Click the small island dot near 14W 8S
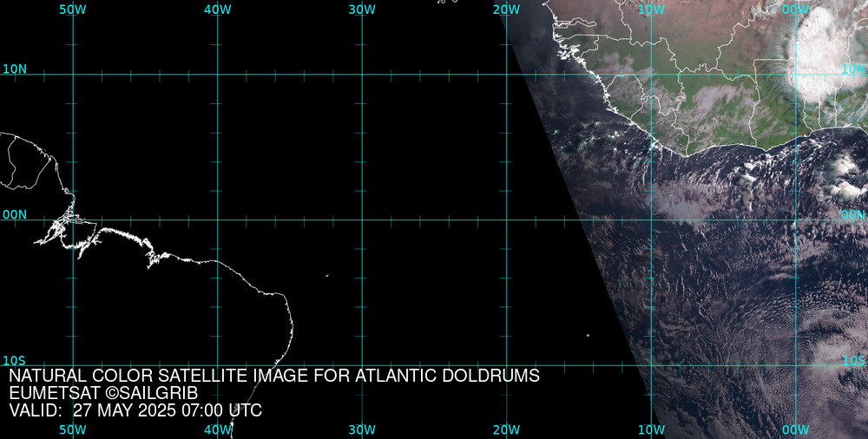The image size is (868, 439). click(588, 335)
